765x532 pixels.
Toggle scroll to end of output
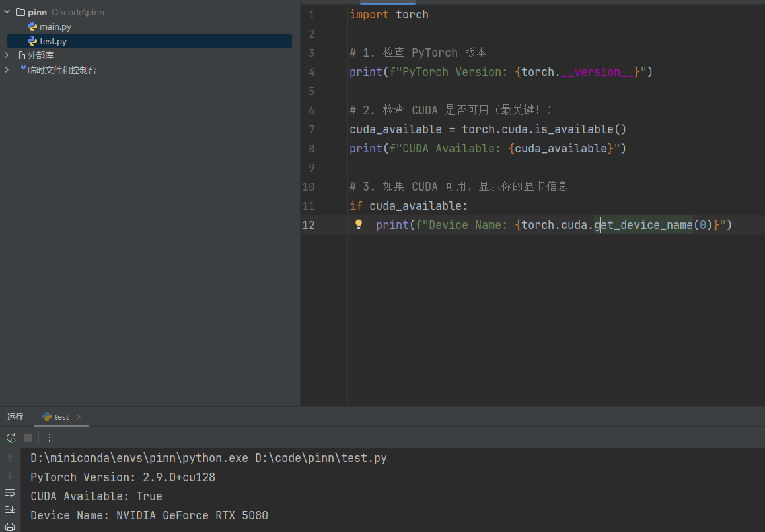(x=10, y=510)
